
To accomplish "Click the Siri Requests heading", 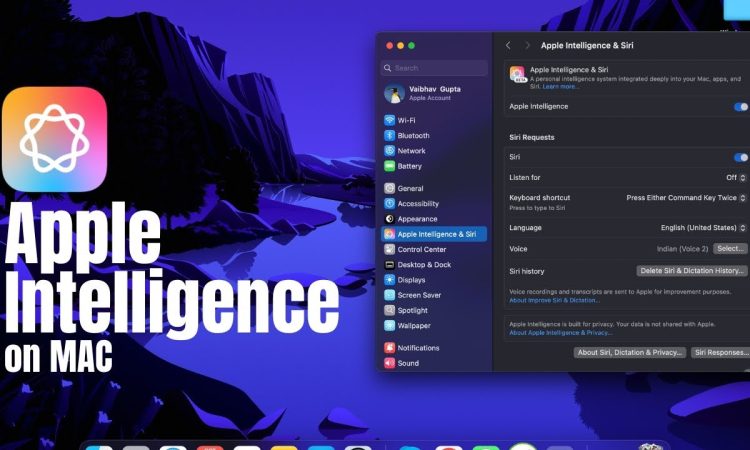I will (532, 137).
